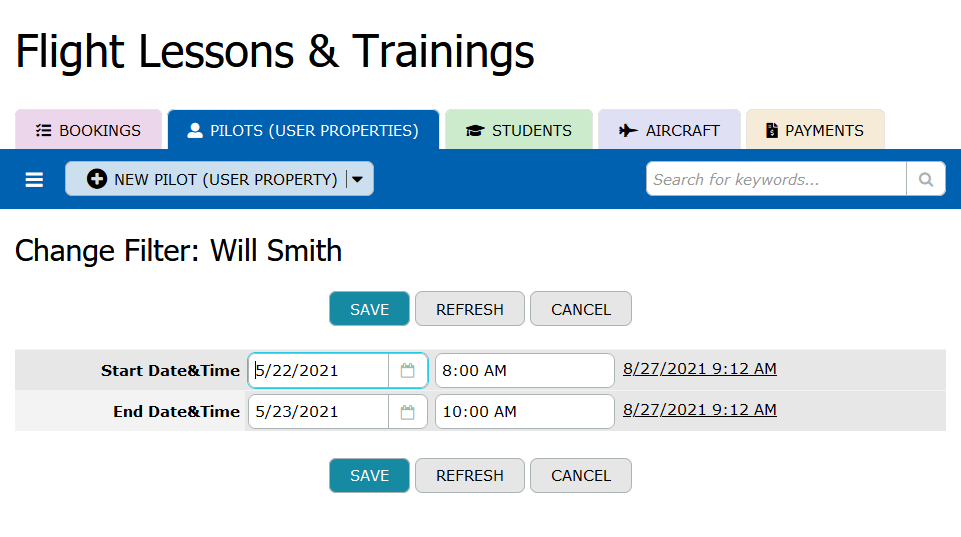Viewport: 961px width, 537px height.
Task: Open End Date calendar picker icon
Action: (x=408, y=412)
